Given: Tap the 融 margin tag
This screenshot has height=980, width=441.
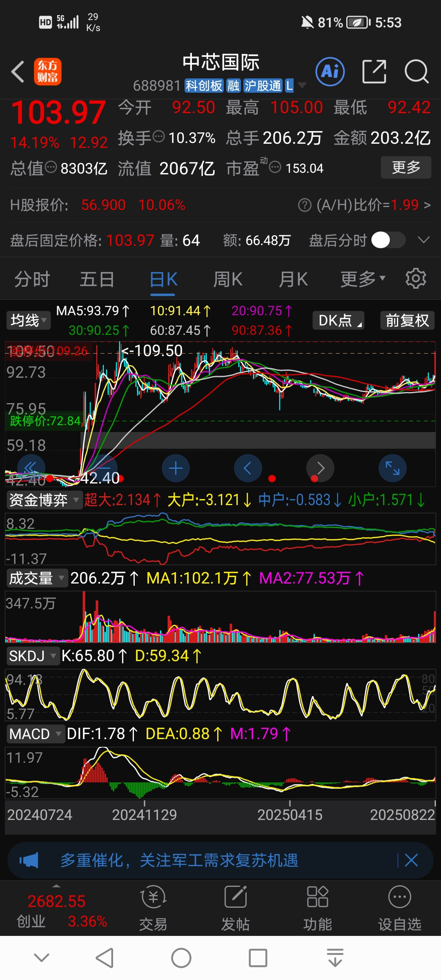Looking at the screenshot, I should (234, 86).
